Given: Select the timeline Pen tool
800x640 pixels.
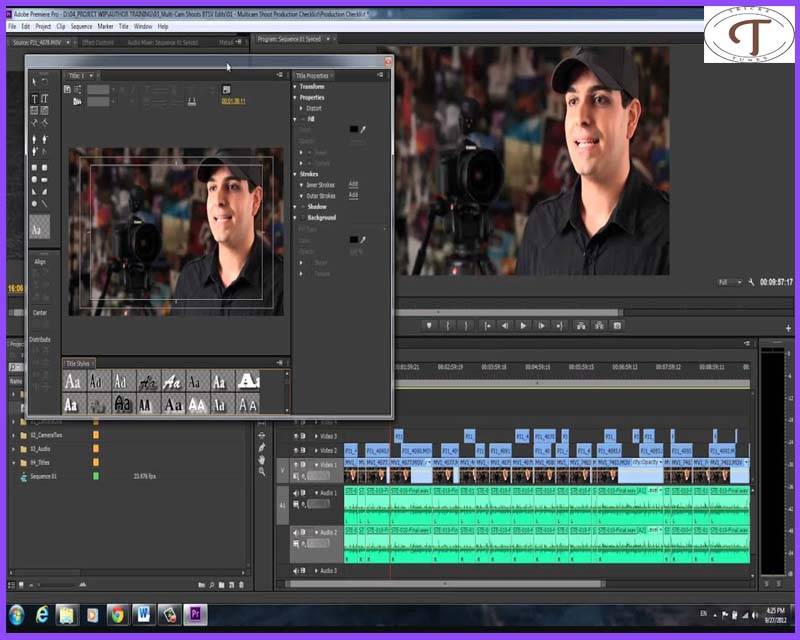Looking at the screenshot, I should 262,448.
